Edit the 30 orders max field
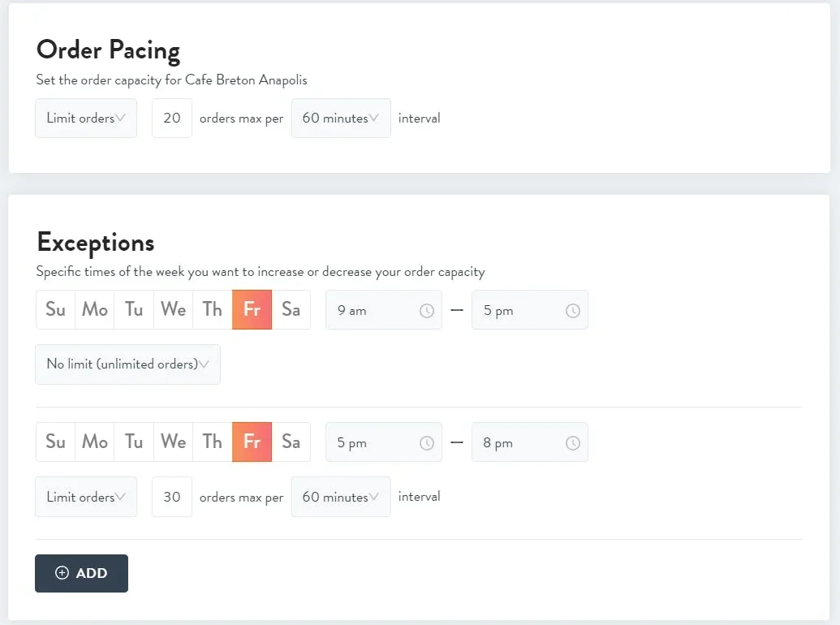This screenshot has width=840, height=625. 172,497
